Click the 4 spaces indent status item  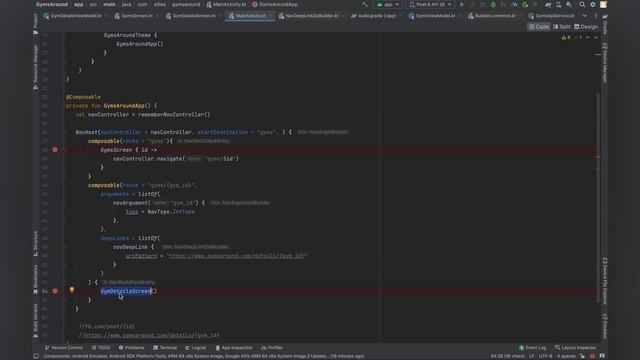pos(566,356)
